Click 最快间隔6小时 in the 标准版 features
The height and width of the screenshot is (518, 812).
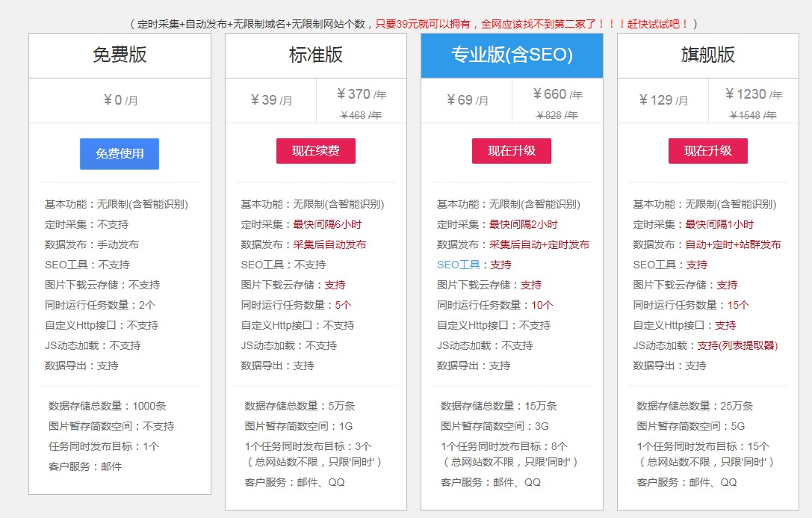pos(327,224)
